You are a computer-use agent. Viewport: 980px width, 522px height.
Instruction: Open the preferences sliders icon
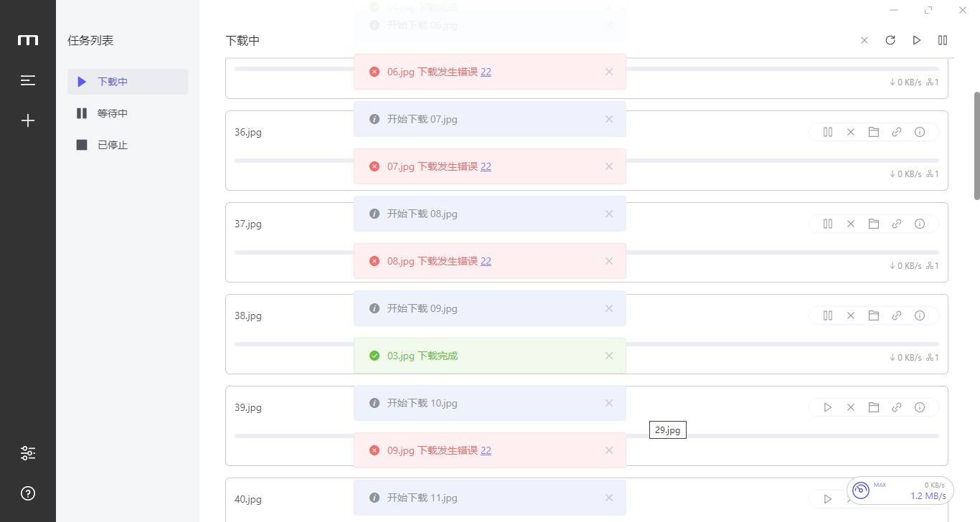coord(28,453)
